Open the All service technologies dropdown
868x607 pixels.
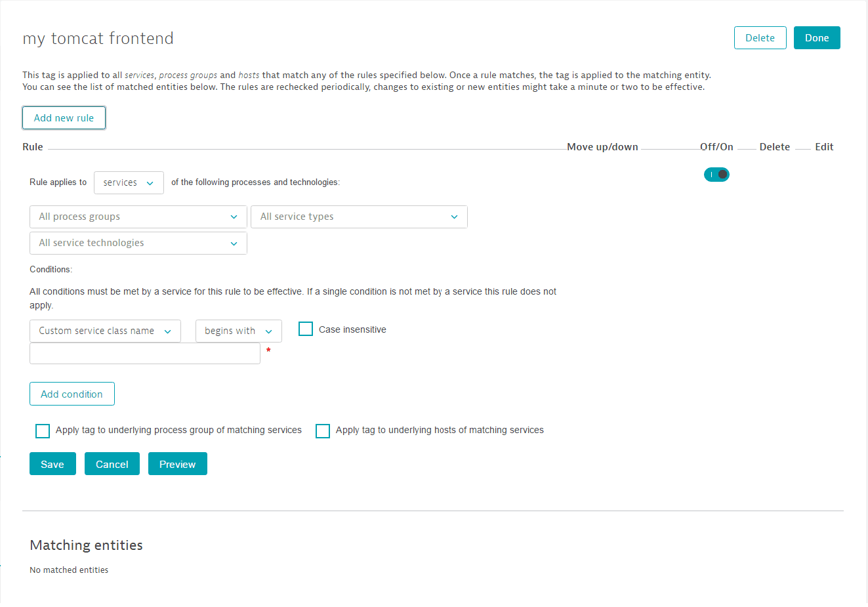tap(138, 243)
